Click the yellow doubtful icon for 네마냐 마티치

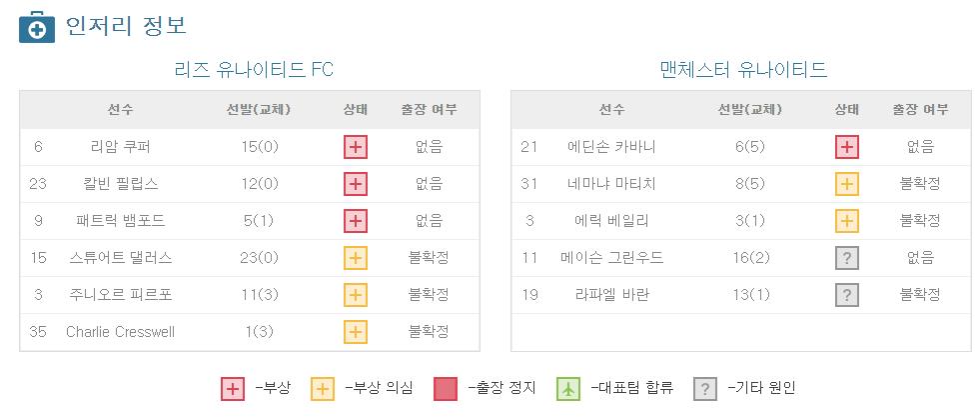point(847,184)
